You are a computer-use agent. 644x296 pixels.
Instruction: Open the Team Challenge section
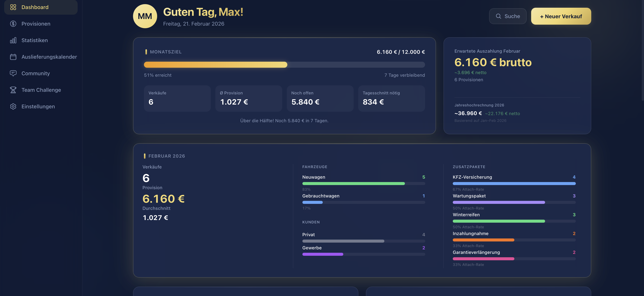coord(41,90)
